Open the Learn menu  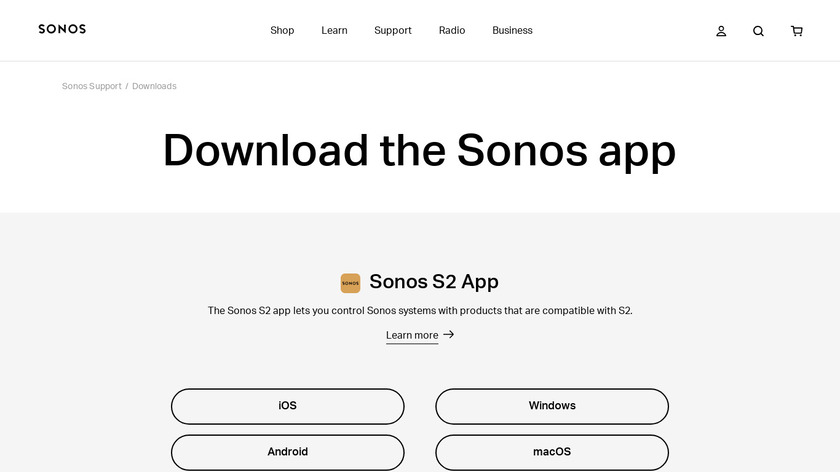coord(334,30)
